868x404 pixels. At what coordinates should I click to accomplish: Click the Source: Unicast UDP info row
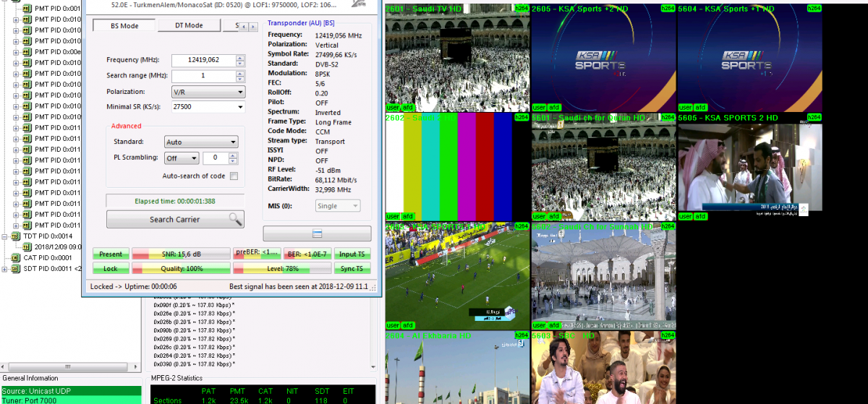(x=70, y=391)
